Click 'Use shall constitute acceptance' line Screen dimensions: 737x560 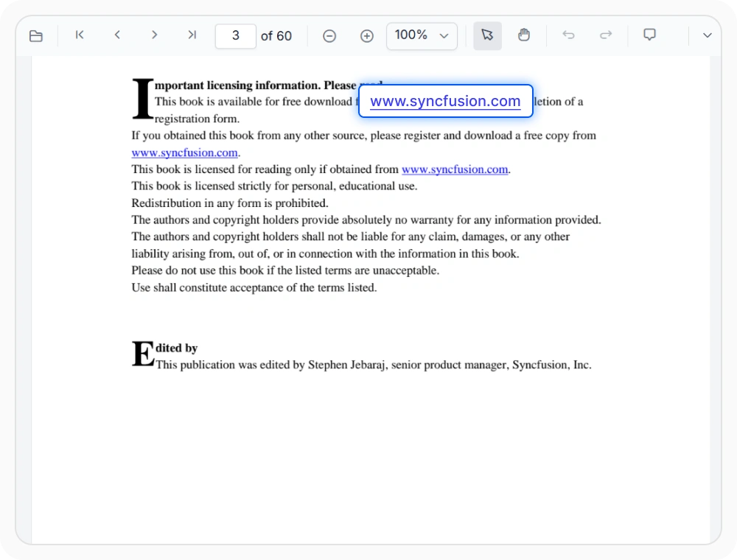[x=254, y=287]
